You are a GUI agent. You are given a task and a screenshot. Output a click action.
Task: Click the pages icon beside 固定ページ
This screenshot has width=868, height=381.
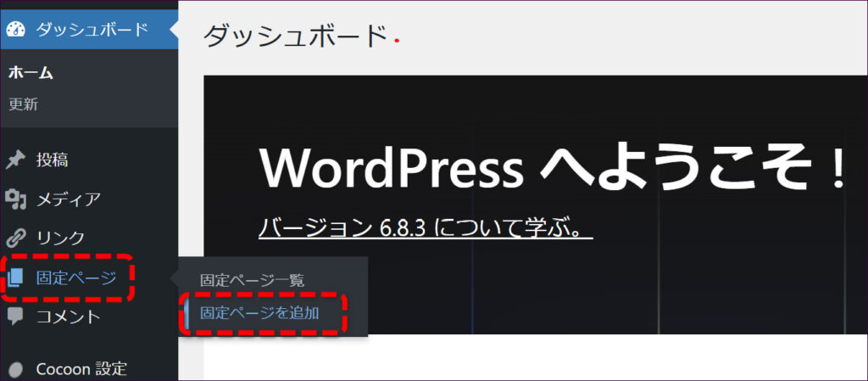[x=16, y=277]
